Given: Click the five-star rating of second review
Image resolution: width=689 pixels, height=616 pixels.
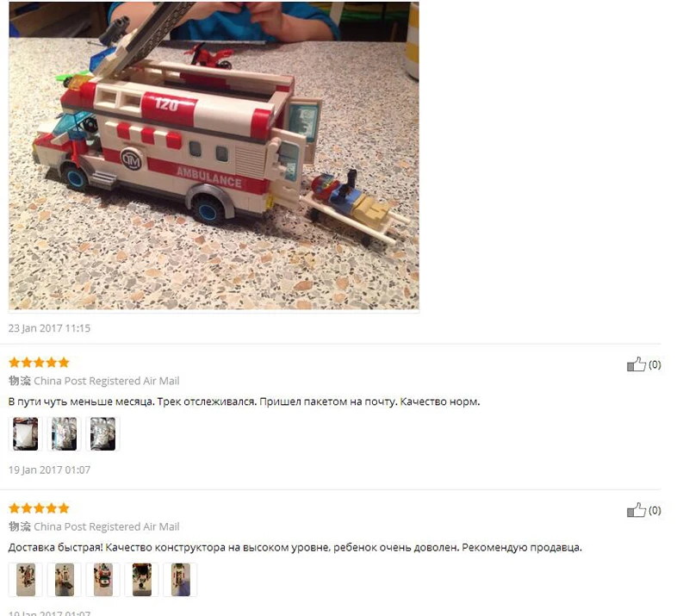Looking at the screenshot, I should point(39,508).
